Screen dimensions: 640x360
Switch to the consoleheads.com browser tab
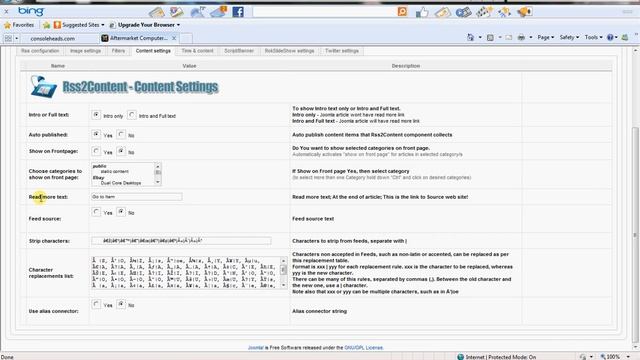(52, 38)
